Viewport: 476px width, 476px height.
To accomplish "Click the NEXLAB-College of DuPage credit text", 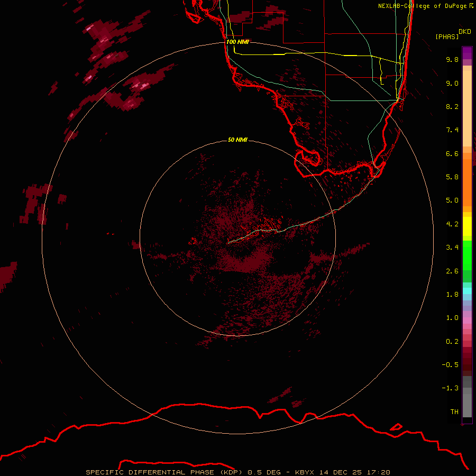I will 422,6.
